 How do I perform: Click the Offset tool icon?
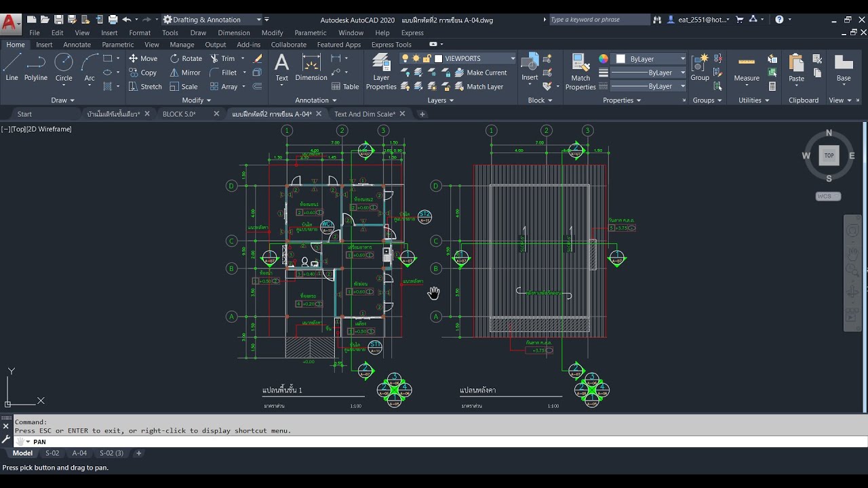coord(257,87)
